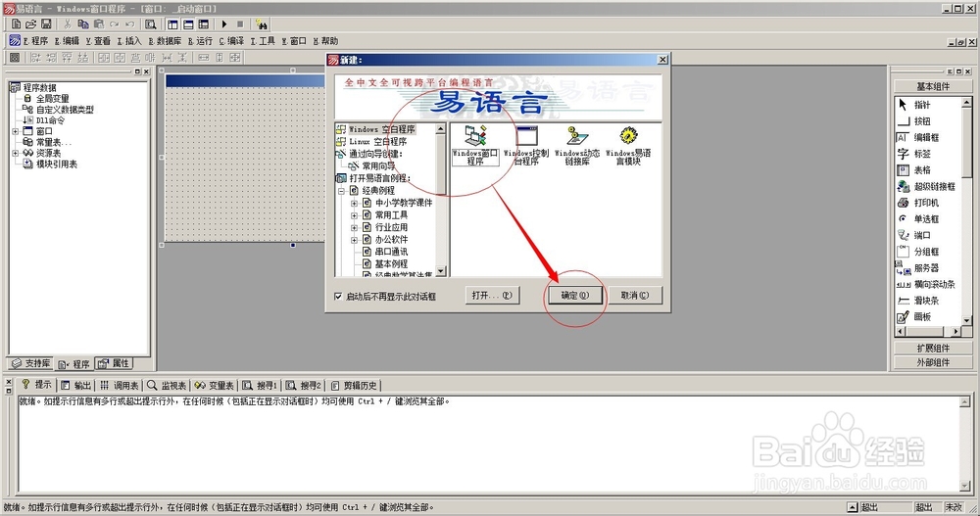Select 常用向导 in dialog tree
The width and height of the screenshot is (980, 516).
[378, 166]
